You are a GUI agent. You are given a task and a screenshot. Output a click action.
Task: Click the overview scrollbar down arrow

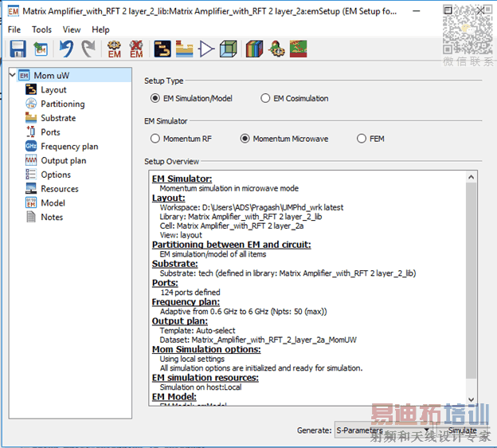(x=472, y=399)
